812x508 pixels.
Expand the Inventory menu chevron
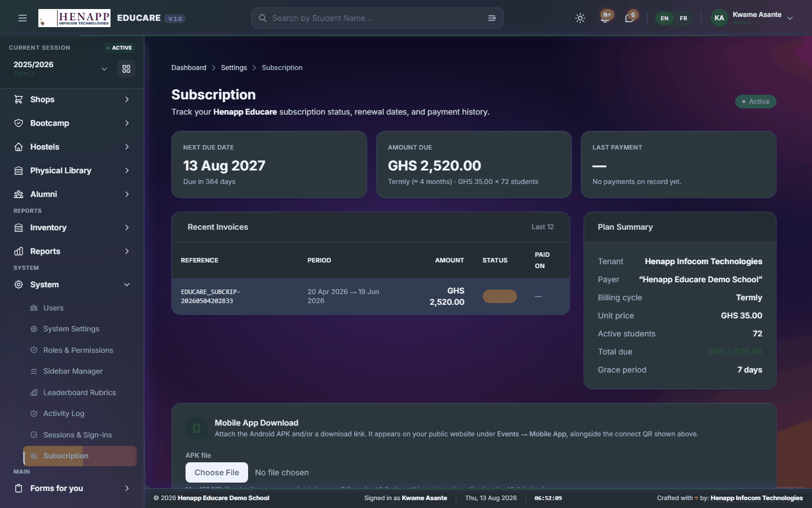(127, 227)
